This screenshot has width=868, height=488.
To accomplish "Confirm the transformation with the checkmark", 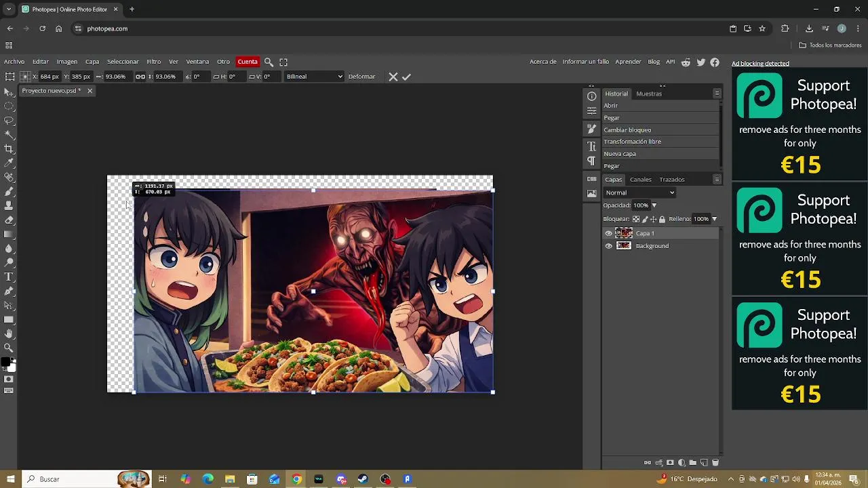I will 406,77.
